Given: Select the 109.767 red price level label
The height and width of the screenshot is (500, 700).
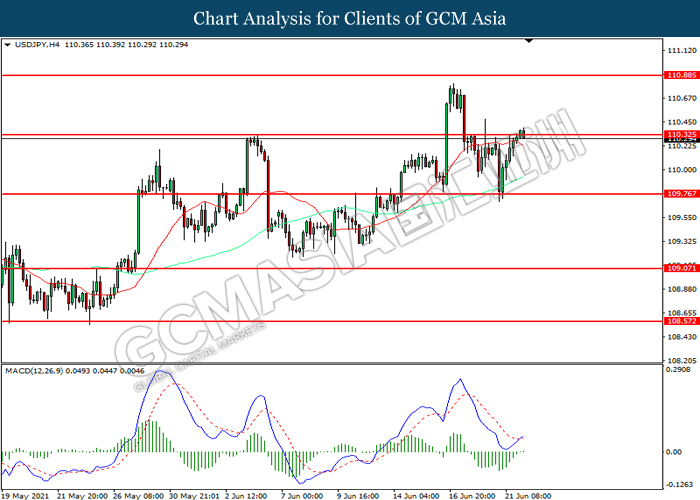Looking at the screenshot, I should click(x=681, y=194).
